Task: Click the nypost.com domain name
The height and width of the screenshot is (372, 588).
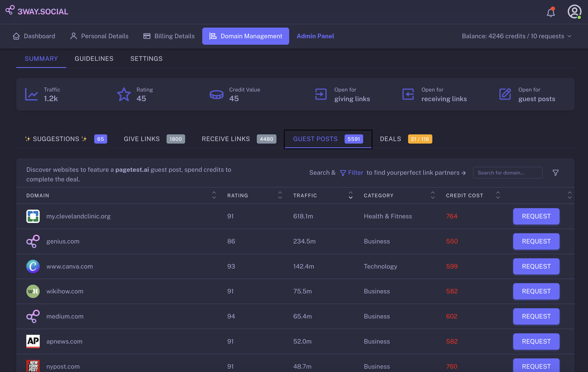Action: (63, 366)
